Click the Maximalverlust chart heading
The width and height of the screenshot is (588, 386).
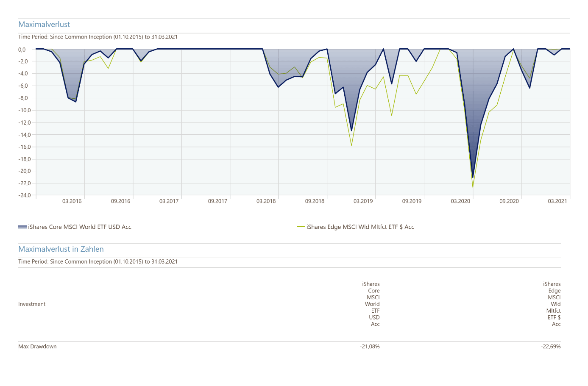click(44, 25)
